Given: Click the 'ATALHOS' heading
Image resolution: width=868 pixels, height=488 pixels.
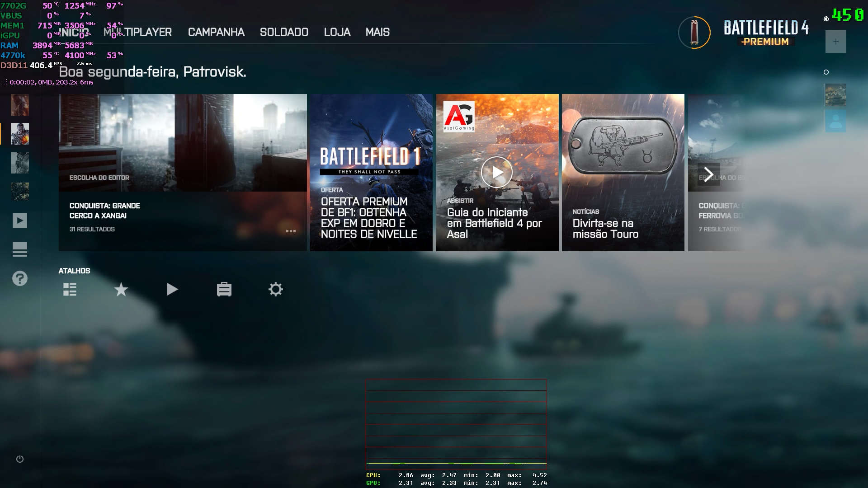Looking at the screenshot, I should tap(74, 271).
